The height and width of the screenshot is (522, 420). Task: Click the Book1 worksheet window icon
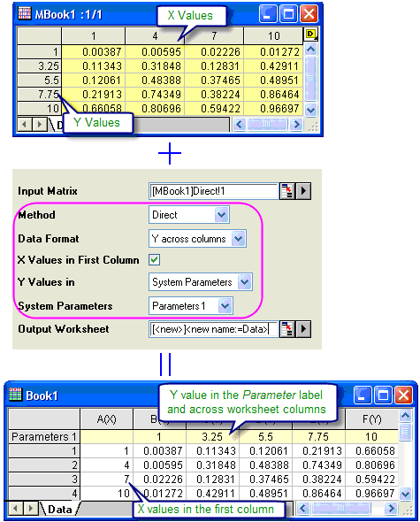point(15,395)
